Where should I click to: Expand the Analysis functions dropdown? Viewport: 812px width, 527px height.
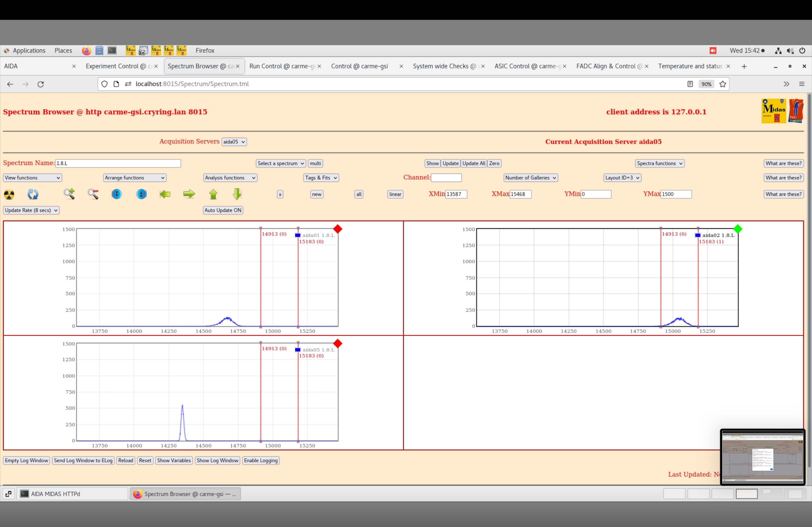(230, 178)
